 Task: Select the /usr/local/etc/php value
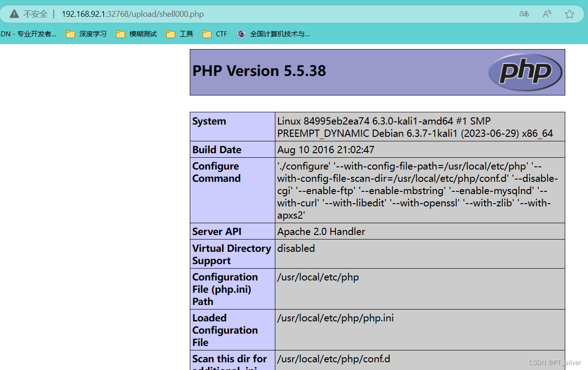318,277
